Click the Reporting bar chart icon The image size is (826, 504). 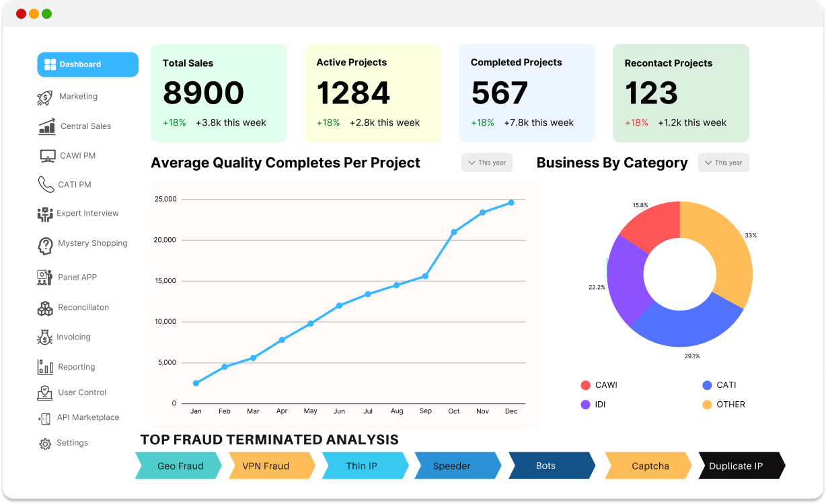tap(46, 367)
